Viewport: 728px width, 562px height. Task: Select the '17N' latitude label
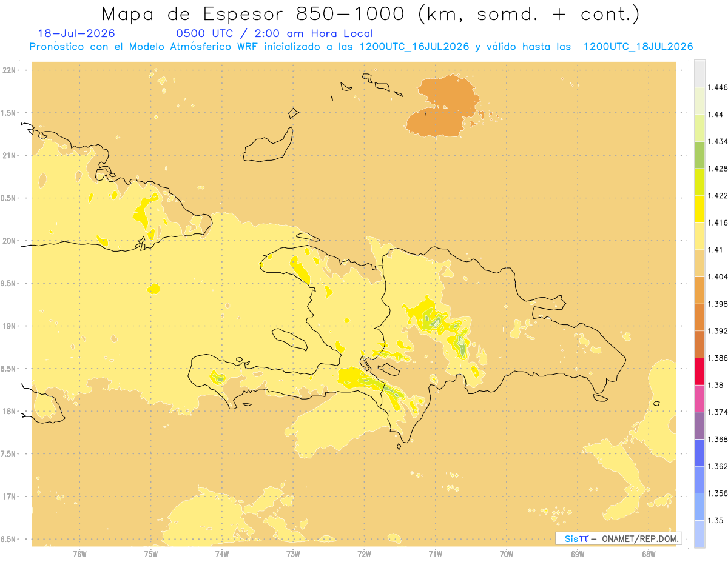[x=10, y=497]
